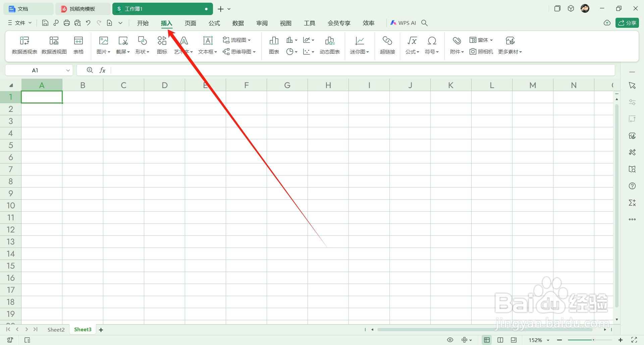Open the 页面 Page tab
Screen dimensions: 644x345
[x=191, y=23]
